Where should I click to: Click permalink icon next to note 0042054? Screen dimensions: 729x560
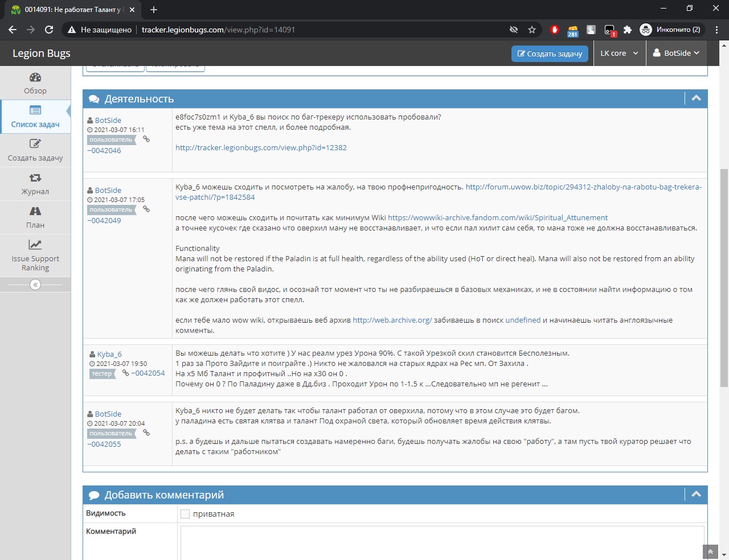pyautogui.click(x=126, y=373)
